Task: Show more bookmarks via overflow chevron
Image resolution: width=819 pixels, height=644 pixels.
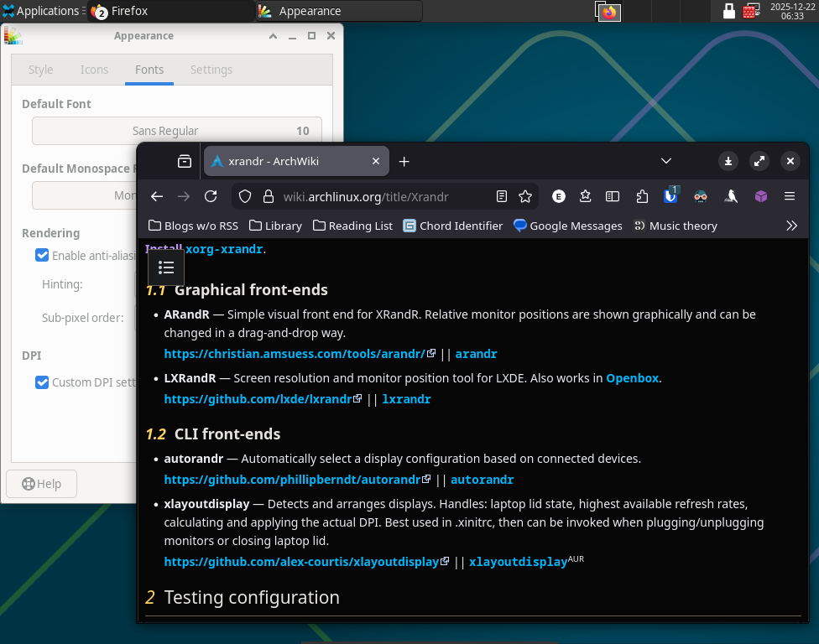Action: point(790,226)
